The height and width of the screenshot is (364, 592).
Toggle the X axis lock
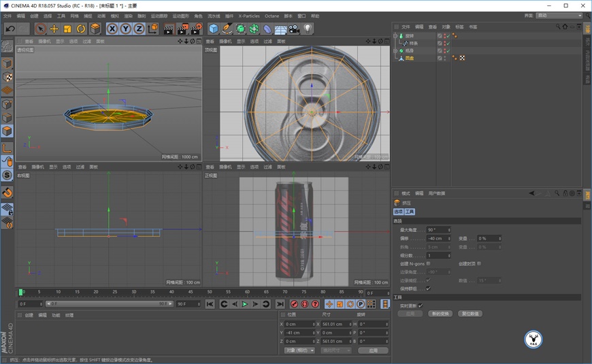click(x=112, y=29)
